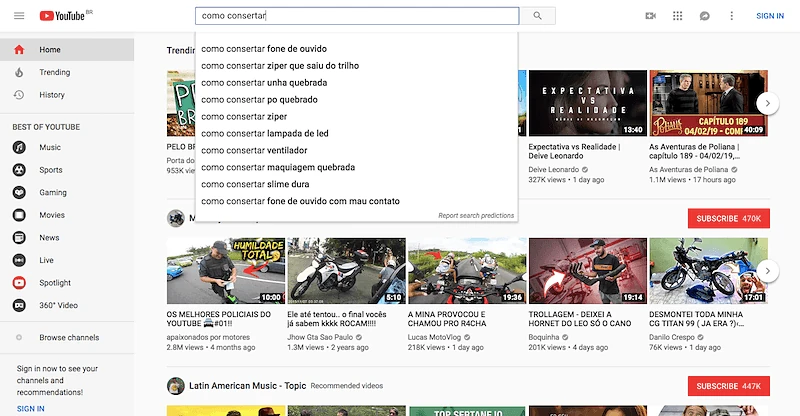Open A MINA PROVOCOU video thumbnail
The width and height of the screenshot is (800, 416).
pos(467,271)
